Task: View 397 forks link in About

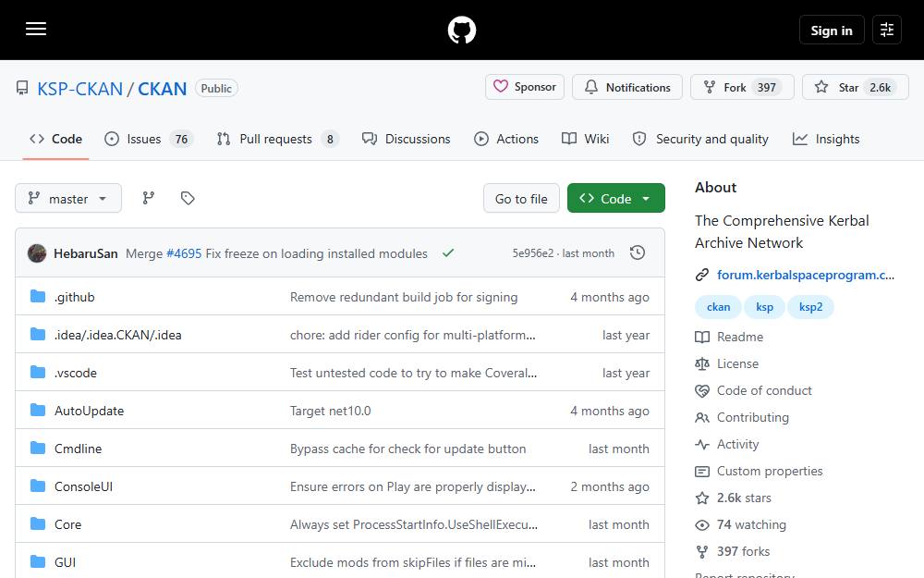Action: click(x=733, y=551)
